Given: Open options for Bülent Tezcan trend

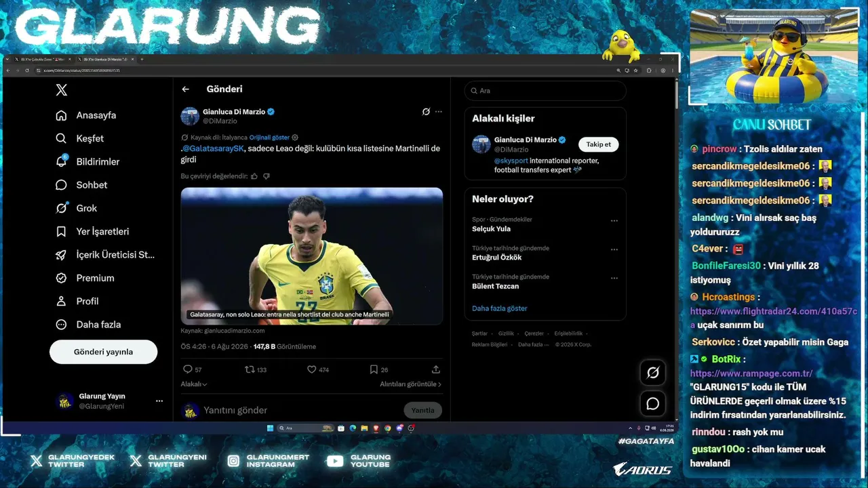Looking at the screenshot, I should click(614, 277).
